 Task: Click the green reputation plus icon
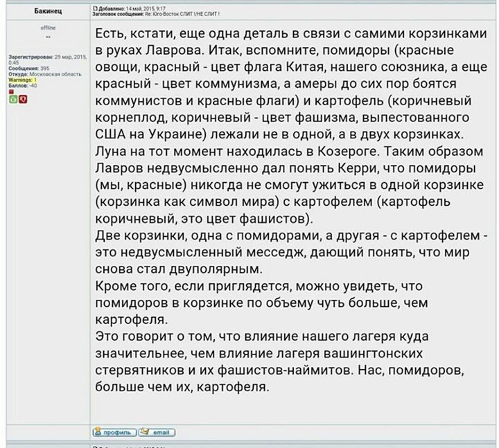coord(13,100)
